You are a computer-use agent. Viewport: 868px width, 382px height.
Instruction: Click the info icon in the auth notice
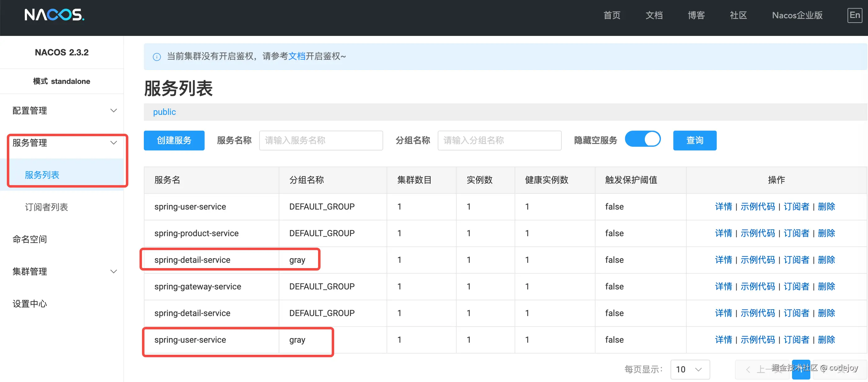click(157, 57)
